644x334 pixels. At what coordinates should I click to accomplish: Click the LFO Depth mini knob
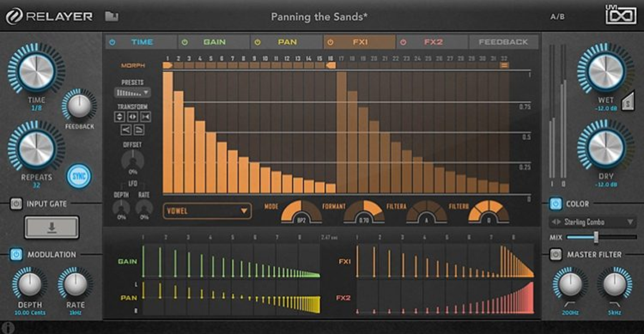(122, 207)
